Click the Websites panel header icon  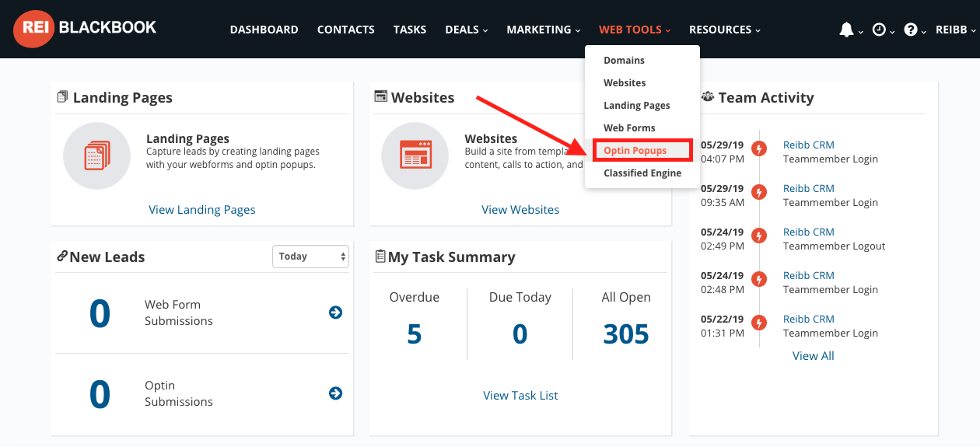381,97
